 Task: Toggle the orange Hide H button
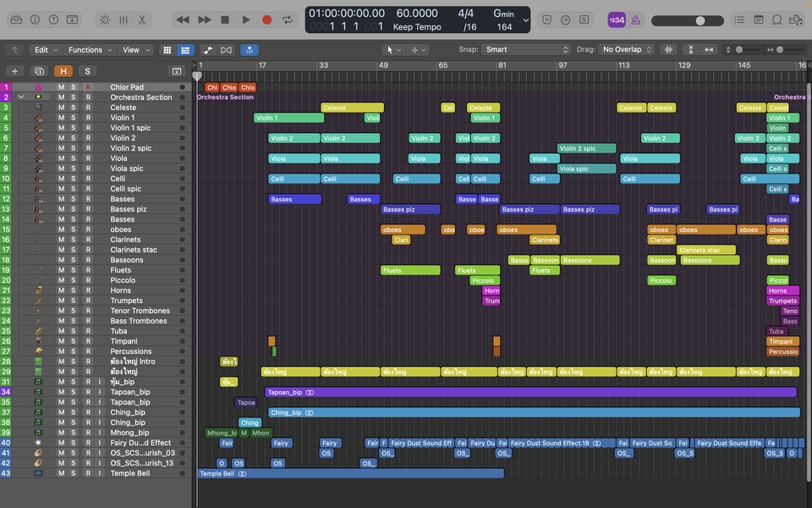pos(63,71)
